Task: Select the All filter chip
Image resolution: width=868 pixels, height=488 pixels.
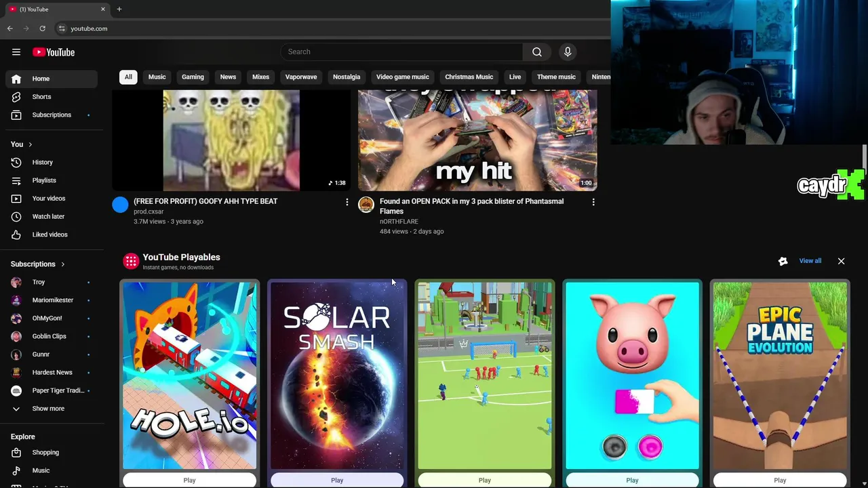Action: click(x=128, y=77)
